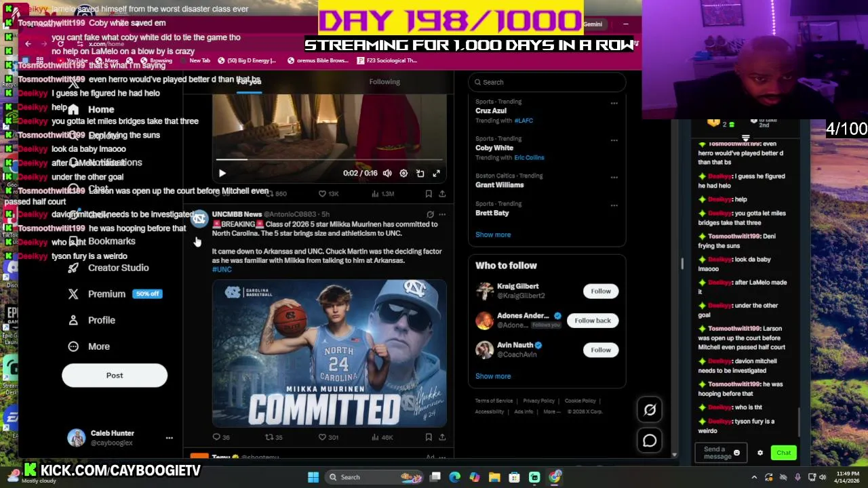Open more options on UNCMBB News post

[442, 214]
